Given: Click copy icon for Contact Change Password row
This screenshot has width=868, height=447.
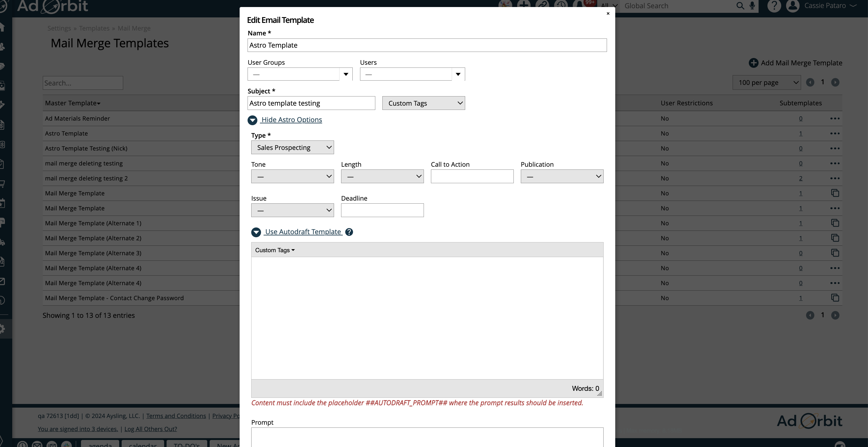Looking at the screenshot, I should [x=835, y=298].
